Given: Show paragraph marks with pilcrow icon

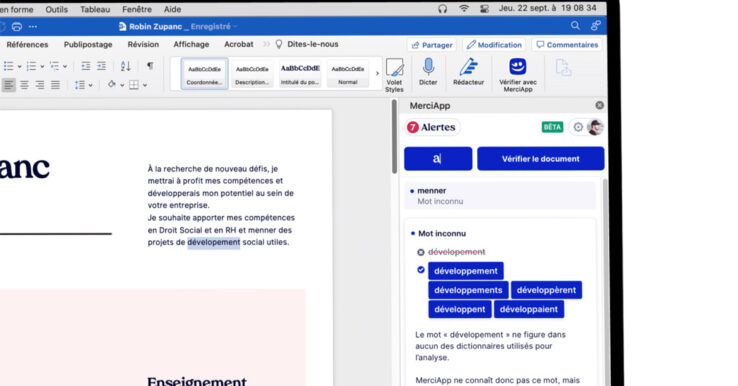Looking at the screenshot, I should click(150, 66).
